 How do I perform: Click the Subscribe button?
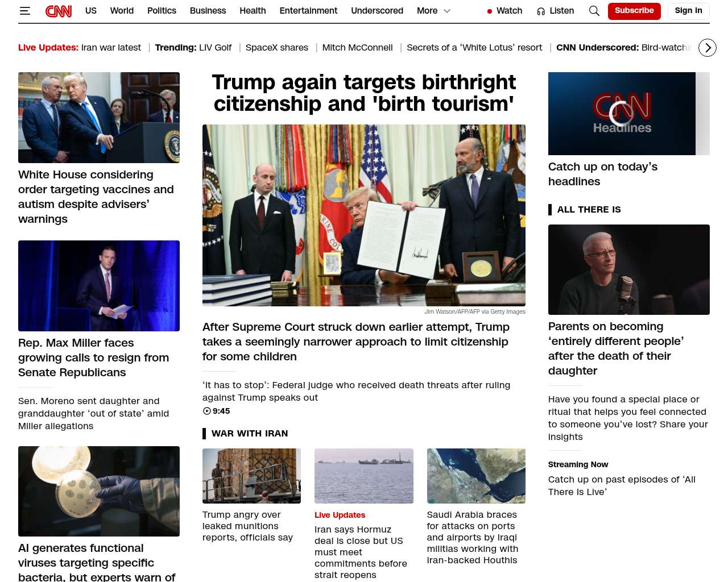click(x=634, y=11)
